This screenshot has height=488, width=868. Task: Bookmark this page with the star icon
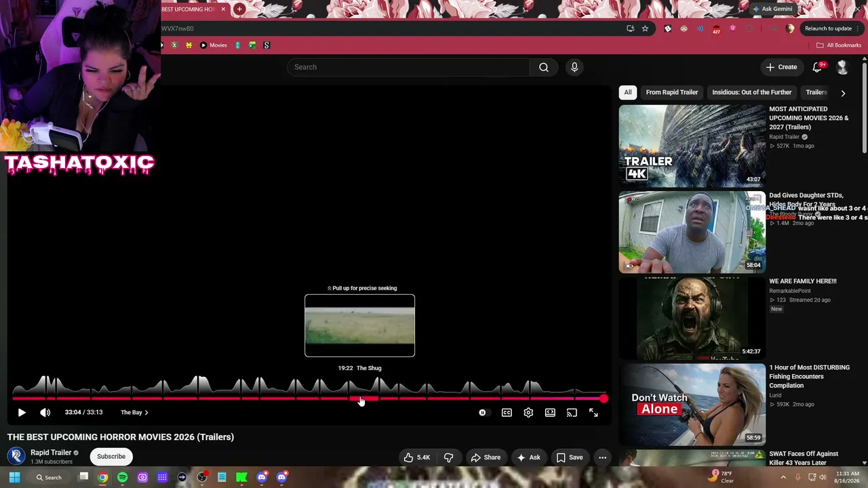click(x=645, y=28)
